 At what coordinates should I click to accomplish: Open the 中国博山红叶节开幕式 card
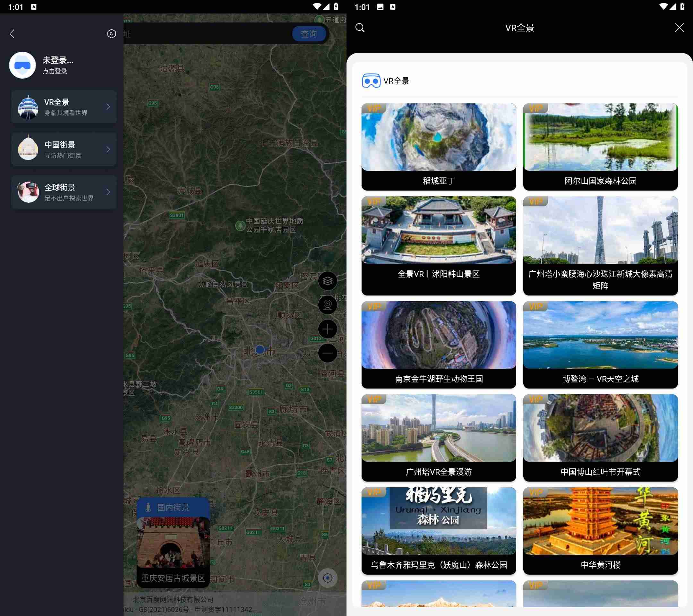pyautogui.click(x=601, y=438)
